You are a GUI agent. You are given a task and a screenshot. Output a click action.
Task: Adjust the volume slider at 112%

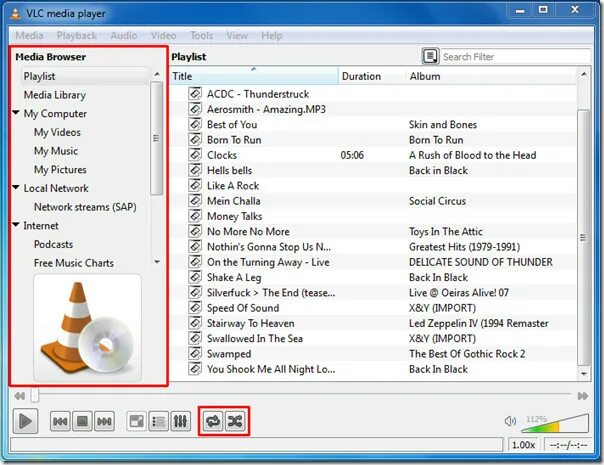tap(555, 423)
